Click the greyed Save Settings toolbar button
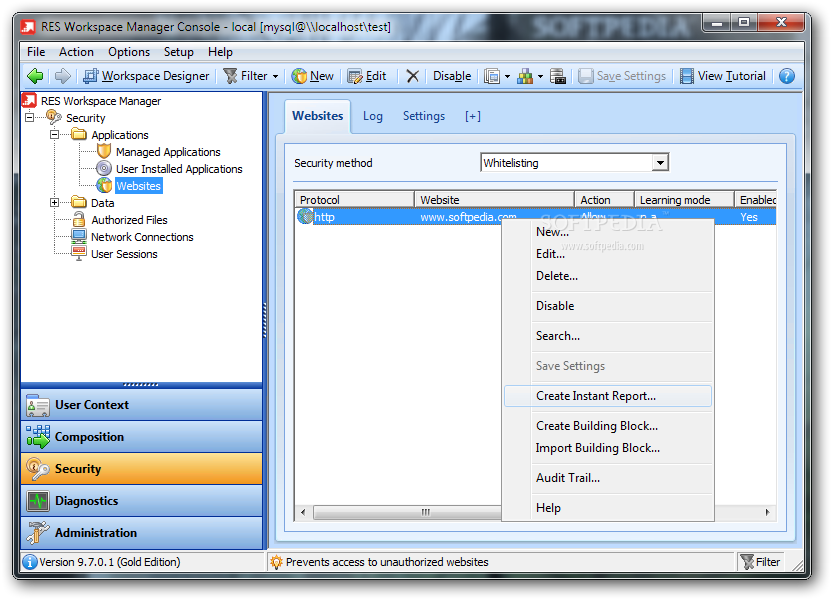The image size is (832, 600). click(621, 76)
